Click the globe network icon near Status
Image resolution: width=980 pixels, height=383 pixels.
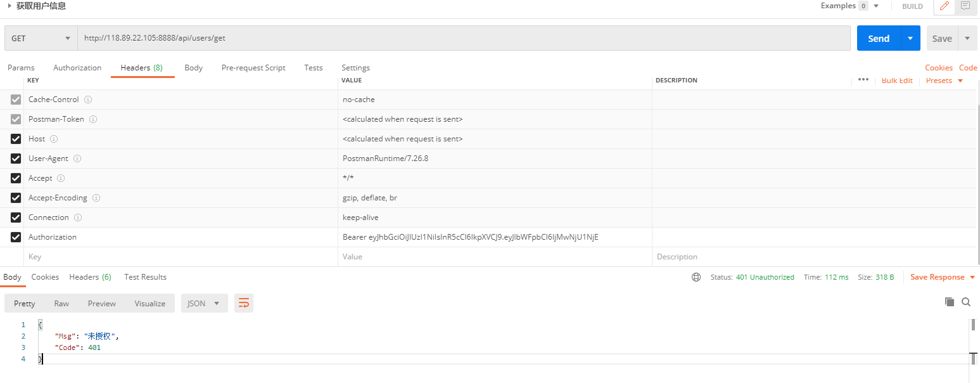coord(696,277)
